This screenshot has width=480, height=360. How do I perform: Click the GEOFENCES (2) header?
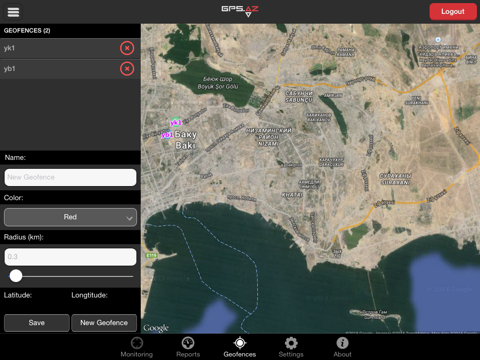tap(27, 31)
